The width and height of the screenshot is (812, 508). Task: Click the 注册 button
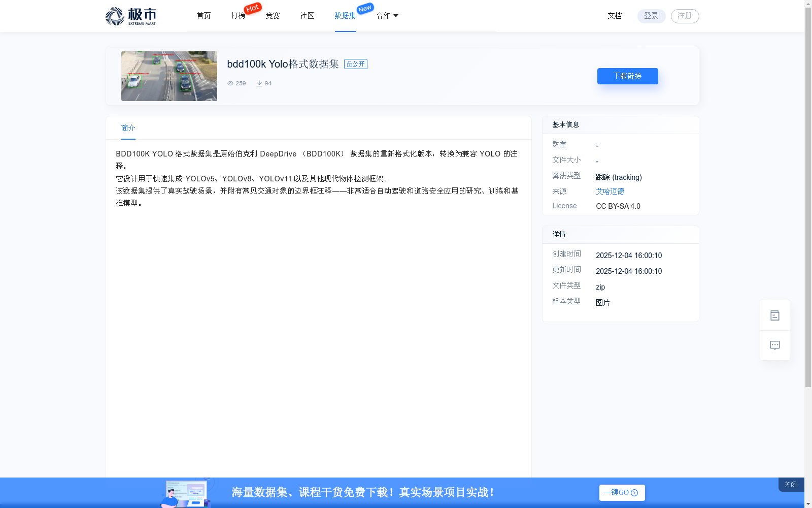(x=685, y=16)
